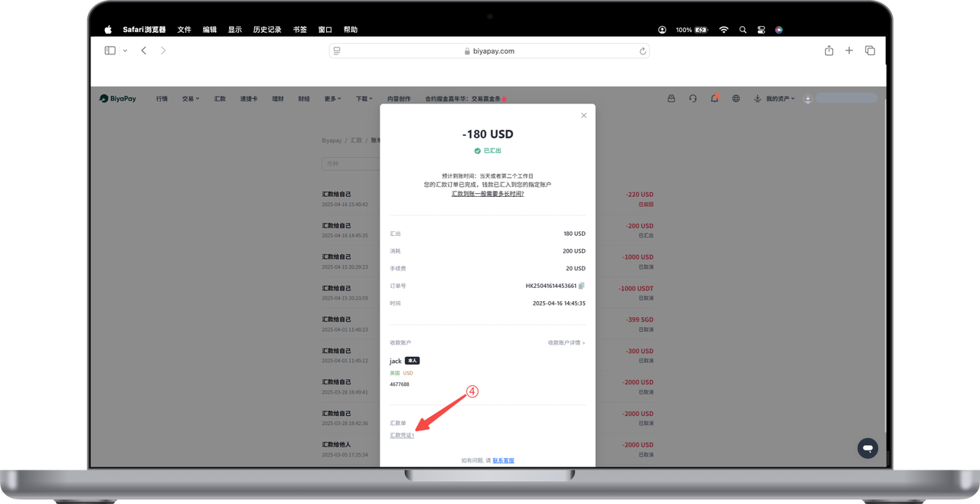980x504 pixels.
Task: Click the notification bell icon
Action: [714, 99]
